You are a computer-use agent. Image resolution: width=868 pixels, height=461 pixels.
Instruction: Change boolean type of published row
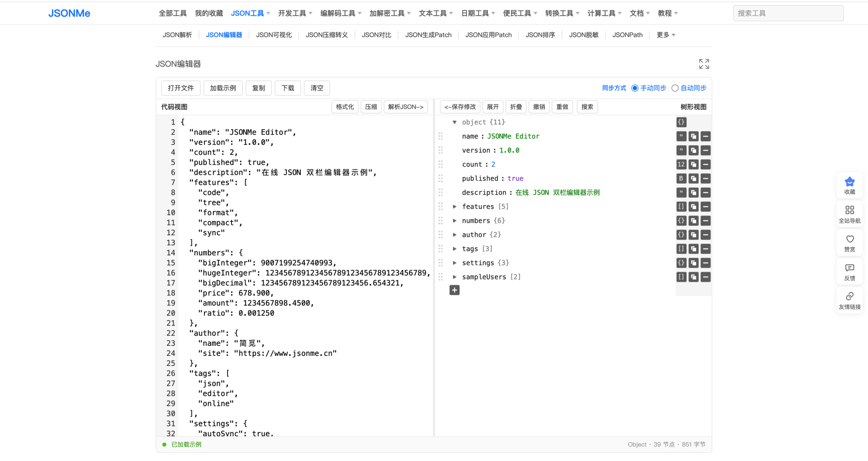[x=681, y=178]
